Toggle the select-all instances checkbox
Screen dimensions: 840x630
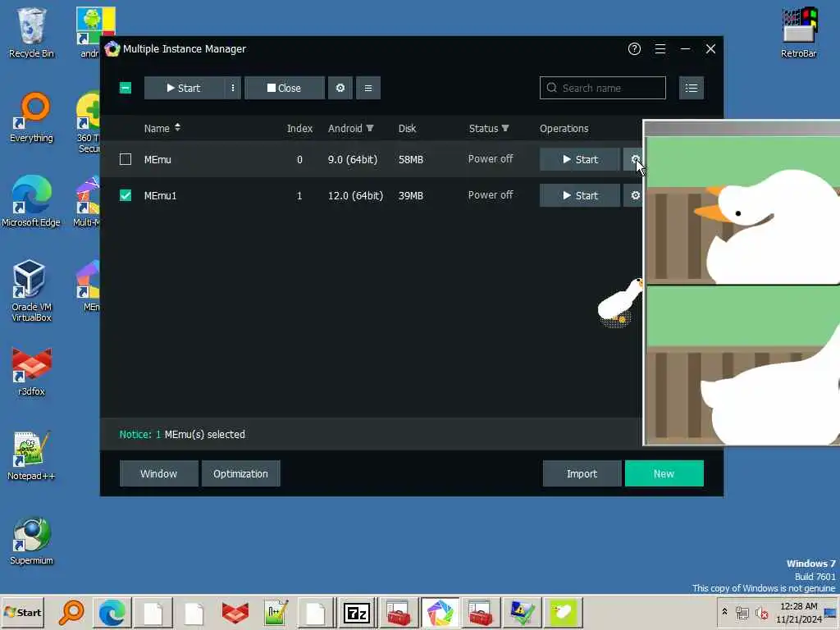point(126,88)
